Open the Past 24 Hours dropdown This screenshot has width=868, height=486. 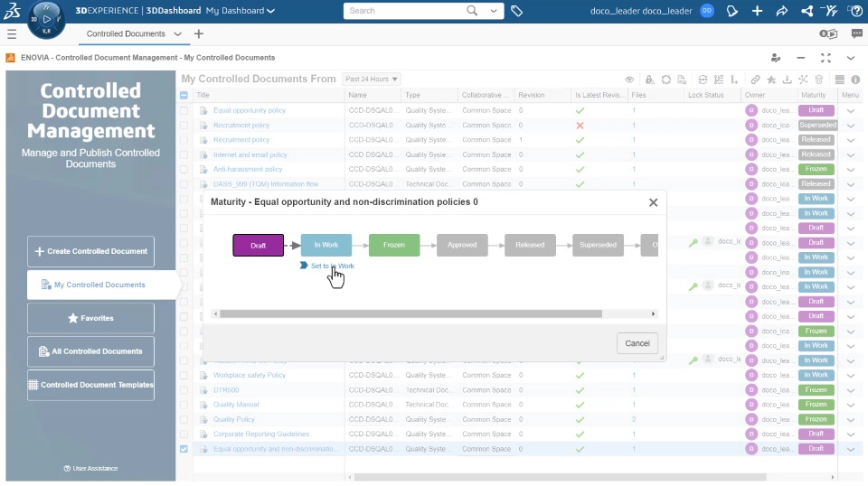click(372, 79)
